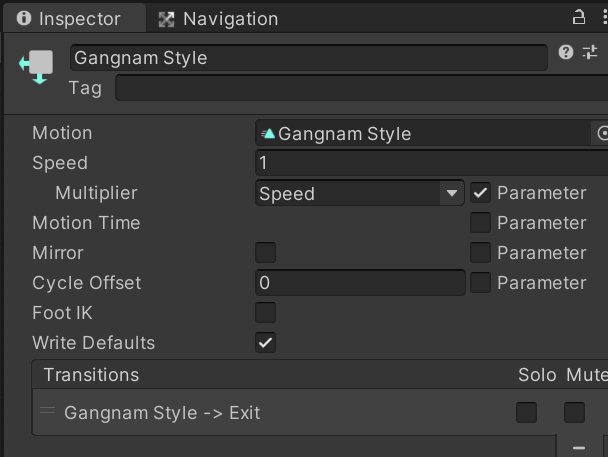This screenshot has width=608, height=457.
Task: Click the animator state icon
Action: click(x=36, y=66)
